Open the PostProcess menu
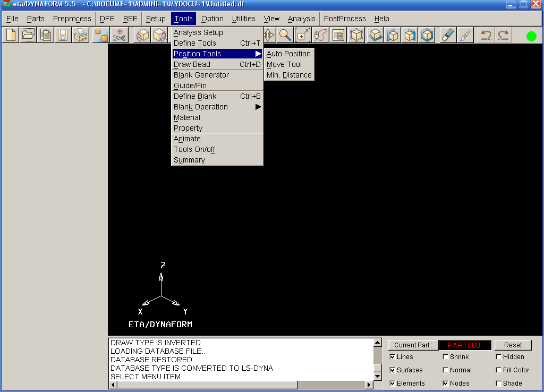Screen dimensions: 544x392 (345, 19)
